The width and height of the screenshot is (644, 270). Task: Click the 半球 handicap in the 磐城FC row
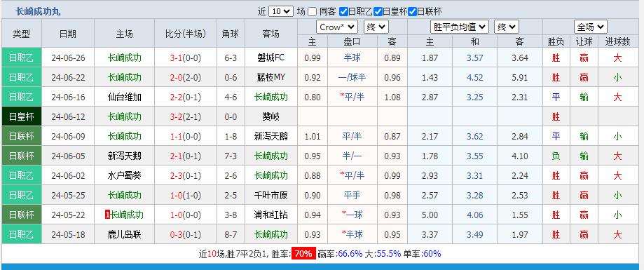click(352, 58)
